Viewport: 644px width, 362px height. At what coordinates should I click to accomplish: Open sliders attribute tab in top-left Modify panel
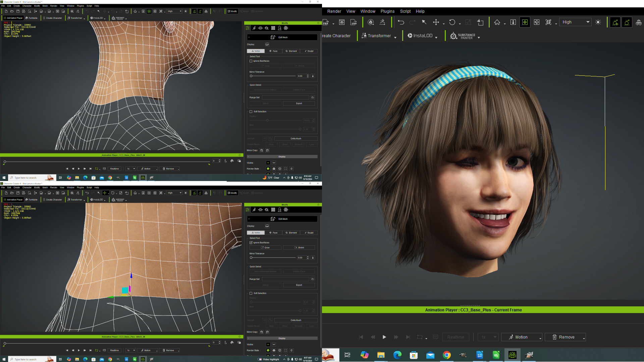coord(248,28)
